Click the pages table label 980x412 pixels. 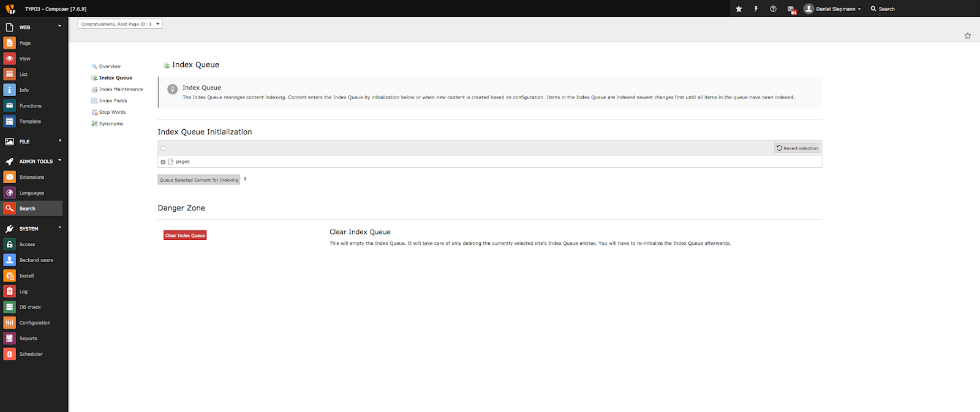(x=183, y=162)
